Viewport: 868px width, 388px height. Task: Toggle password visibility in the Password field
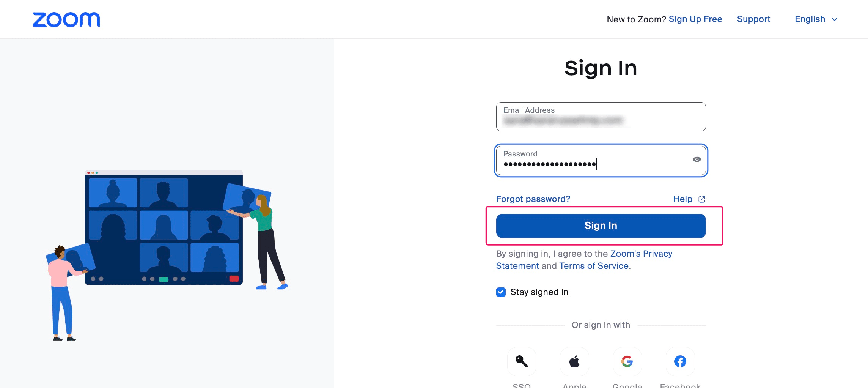click(697, 159)
